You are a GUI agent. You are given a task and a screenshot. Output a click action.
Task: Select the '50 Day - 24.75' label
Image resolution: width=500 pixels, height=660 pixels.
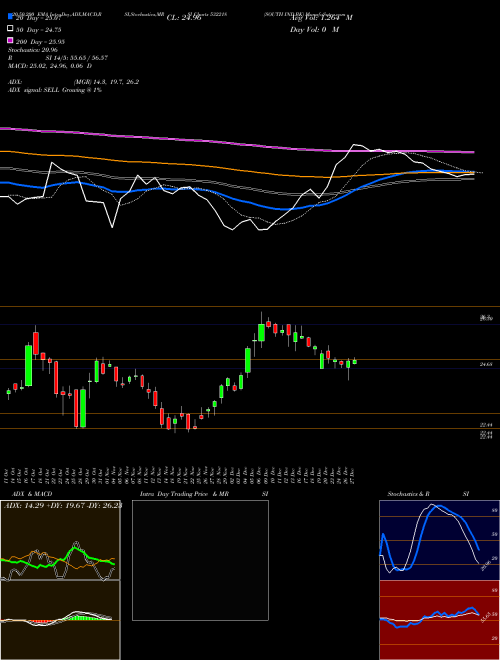pyautogui.click(x=39, y=30)
